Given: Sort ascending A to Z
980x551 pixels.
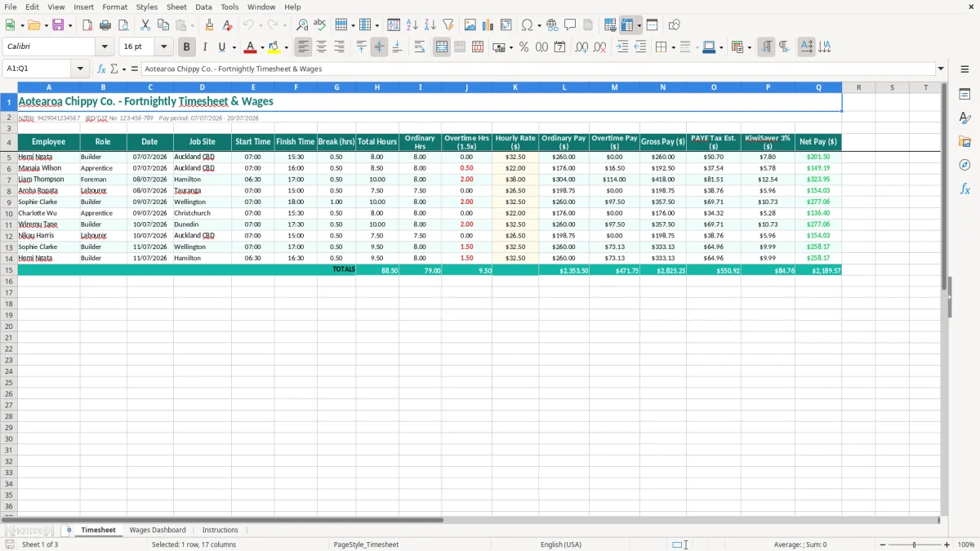Looking at the screenshot, I should coord(412,25).
